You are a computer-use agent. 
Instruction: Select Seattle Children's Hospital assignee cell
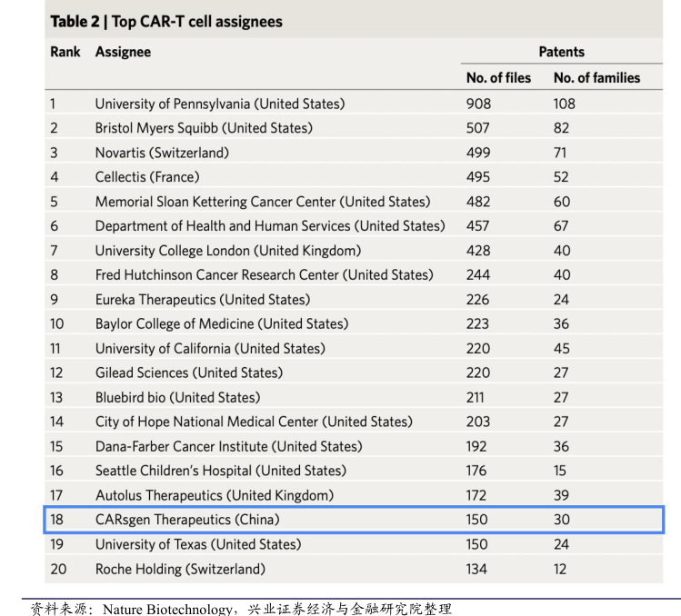pyautogui.click(x=221, y=471)
